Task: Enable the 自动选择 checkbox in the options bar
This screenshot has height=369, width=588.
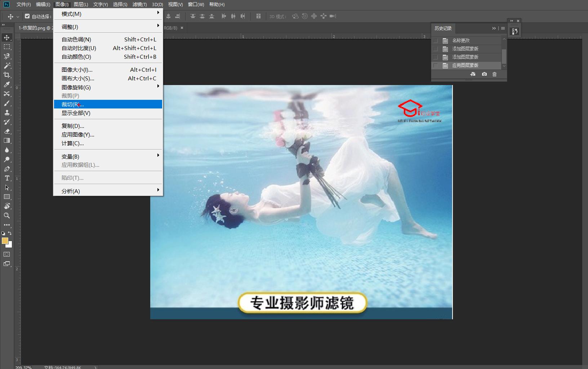Action: pyautogui.click(x=27, y=16)
